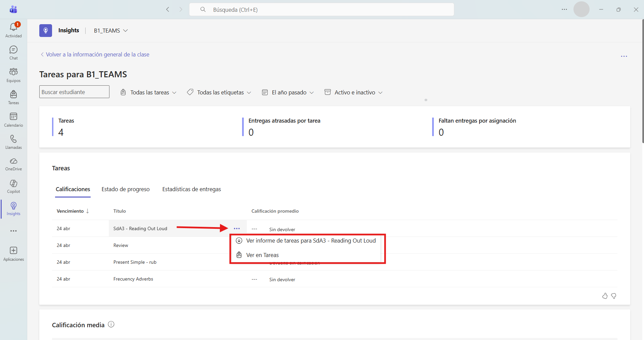Open Todas las etiquetas filter
Screen dimensions: 644x340
(x=219, y=92)
